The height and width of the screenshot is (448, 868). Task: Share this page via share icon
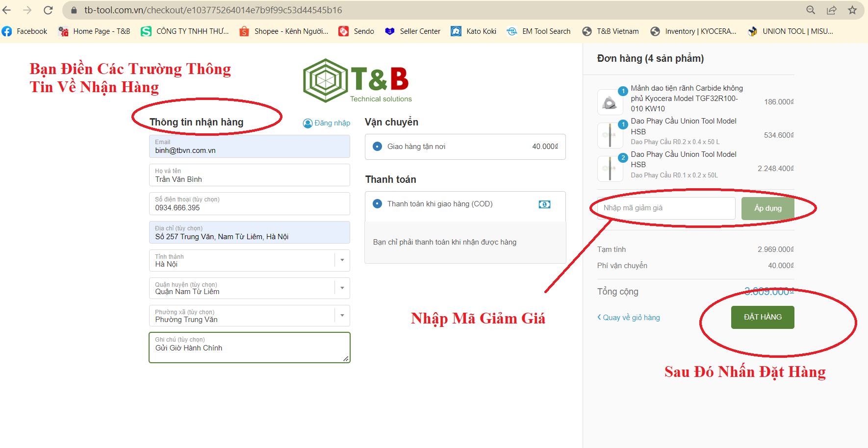[832, 10]
